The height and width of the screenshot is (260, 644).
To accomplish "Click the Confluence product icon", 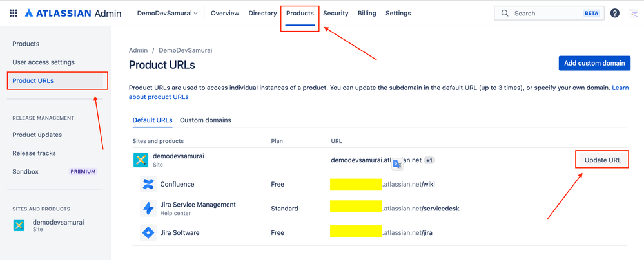I will [148, 184].
